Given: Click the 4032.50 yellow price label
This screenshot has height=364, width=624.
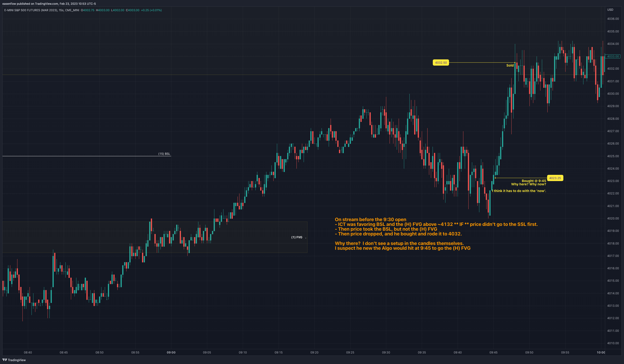Looking at the screenshot, I should (x=441, y=62).
